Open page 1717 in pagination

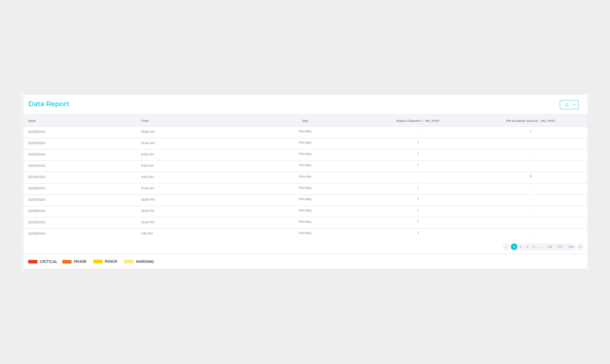click(560, 247)
